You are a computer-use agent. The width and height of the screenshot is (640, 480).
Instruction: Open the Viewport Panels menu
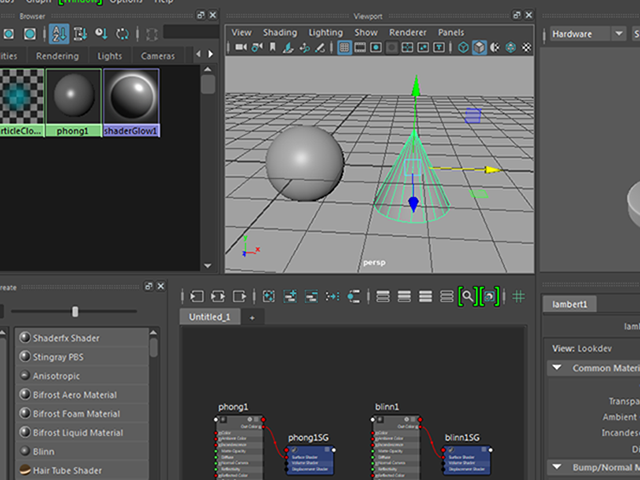coord(451,32)
